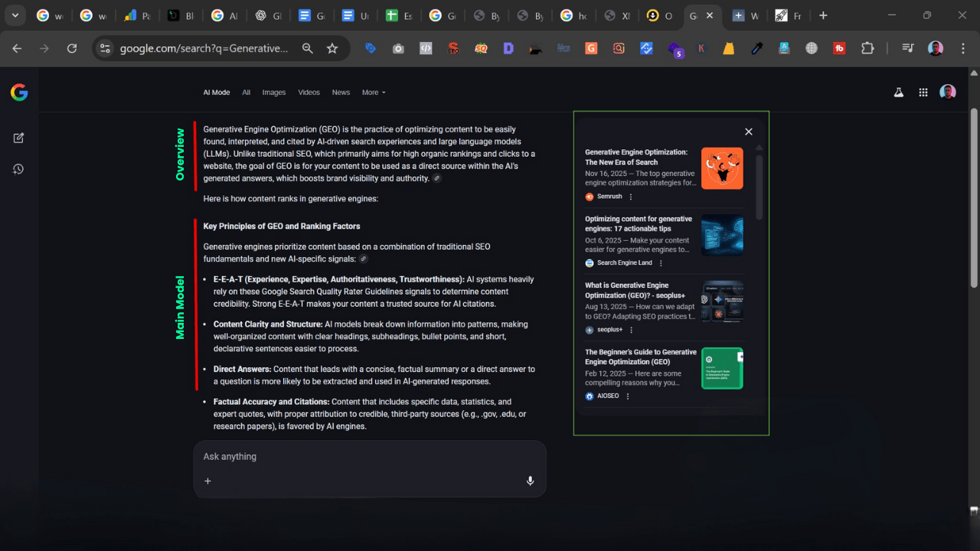
Task: Click the plus icon in the Ask anything box
Action: click(207, 481)
